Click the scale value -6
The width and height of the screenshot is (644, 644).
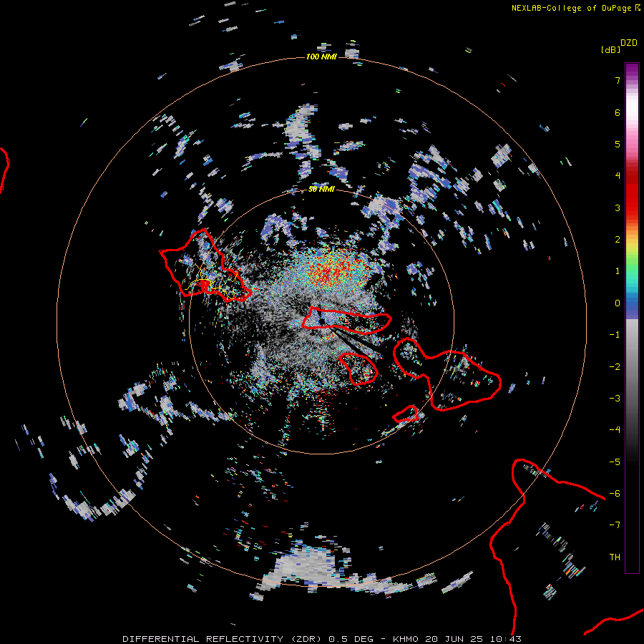[x=615, y=494]
